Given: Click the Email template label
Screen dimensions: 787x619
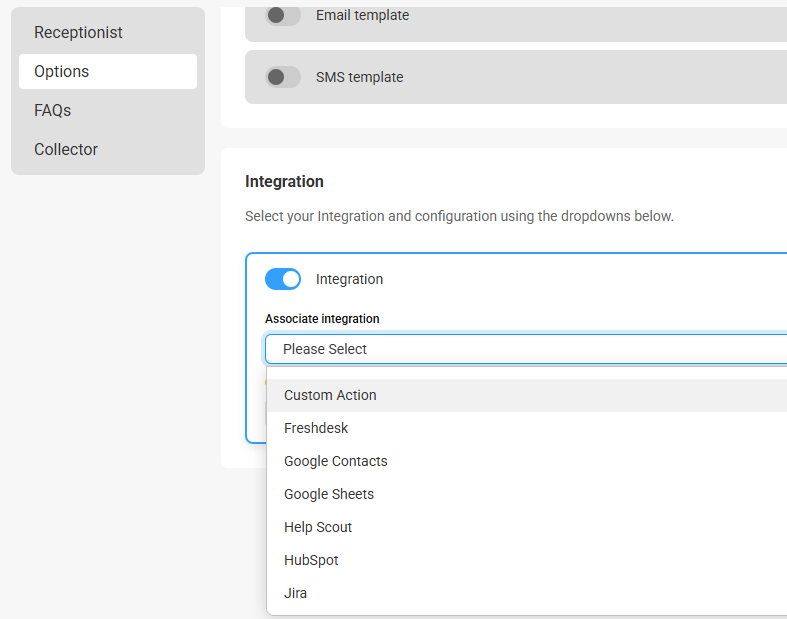Looking at the screenshot, I should [x=362, y=16].
